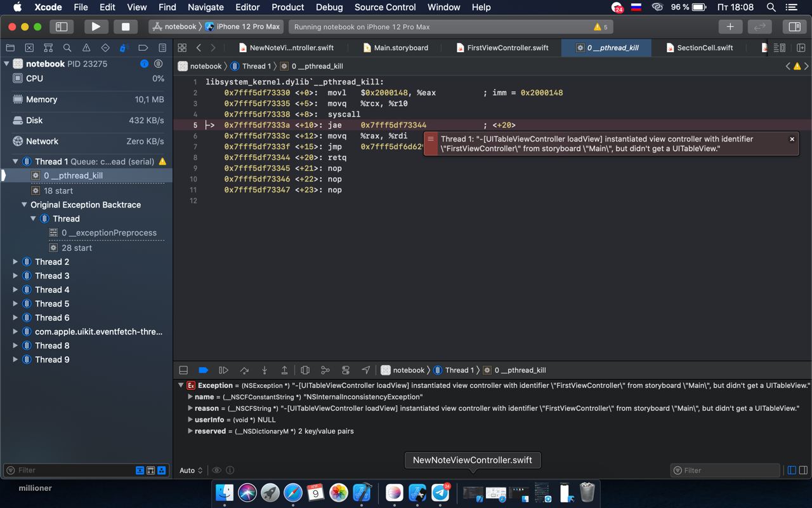The image size is (812, 508).
Task: Open the Find navigator magnifier icon
Action: [x=67, y=48]
